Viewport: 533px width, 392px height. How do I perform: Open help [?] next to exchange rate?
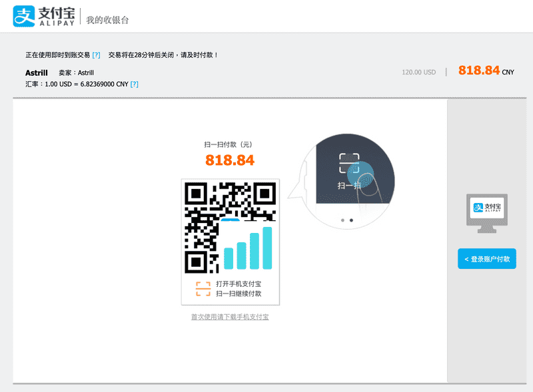135,85
